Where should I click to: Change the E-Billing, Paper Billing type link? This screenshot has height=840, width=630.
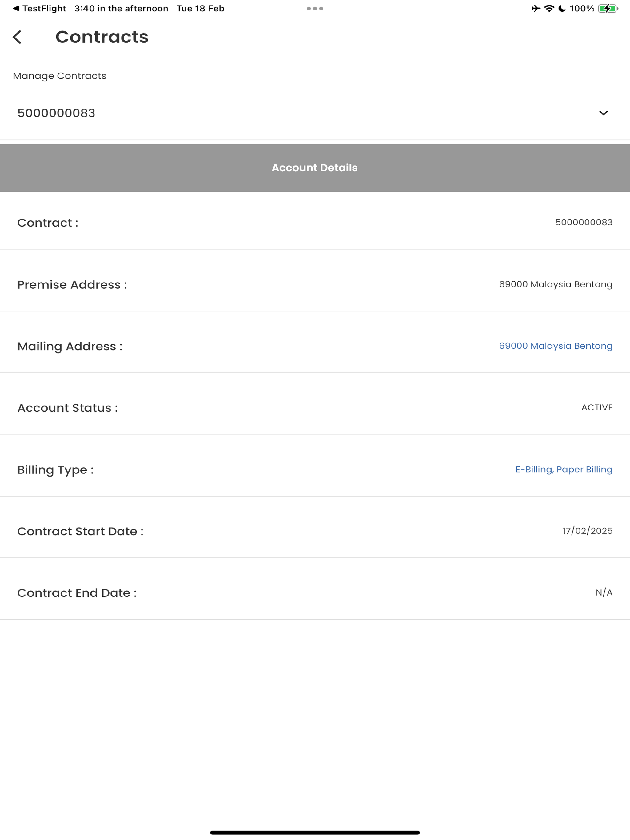pos(564,470)
